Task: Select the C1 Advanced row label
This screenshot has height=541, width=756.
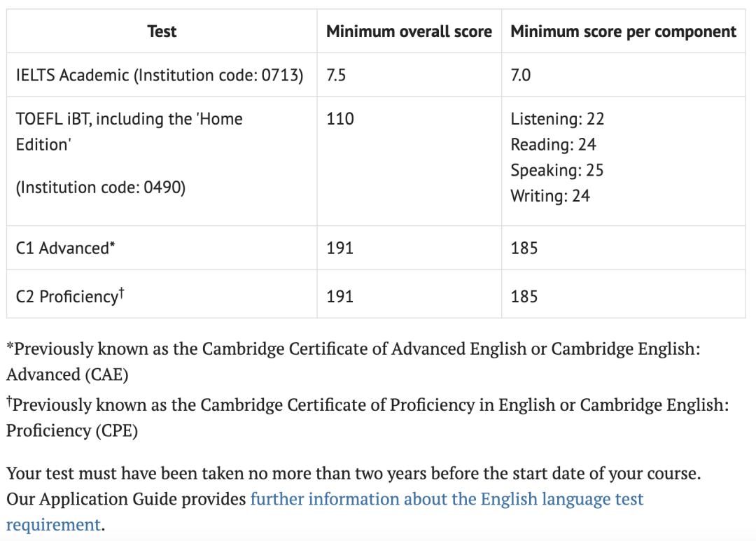Action: click(x=66, y=248)
